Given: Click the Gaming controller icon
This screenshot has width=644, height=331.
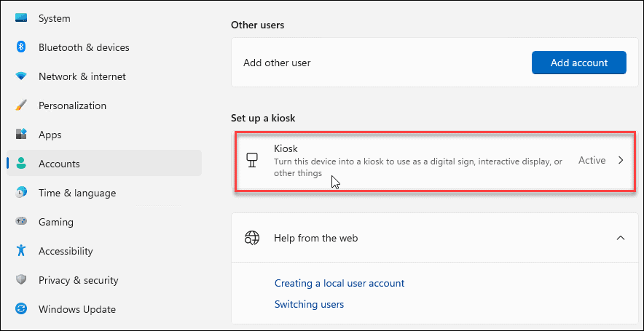Looking at the screenshot, I should click(21, 221).
